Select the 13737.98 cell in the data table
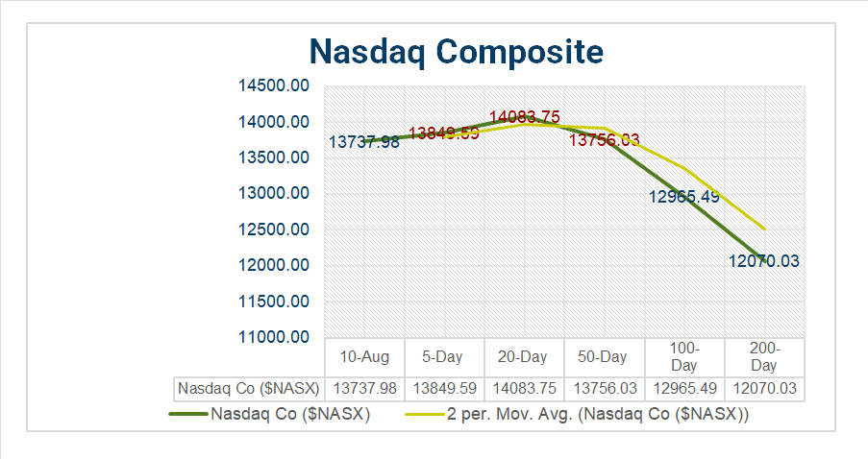 [x=365, y=388]
